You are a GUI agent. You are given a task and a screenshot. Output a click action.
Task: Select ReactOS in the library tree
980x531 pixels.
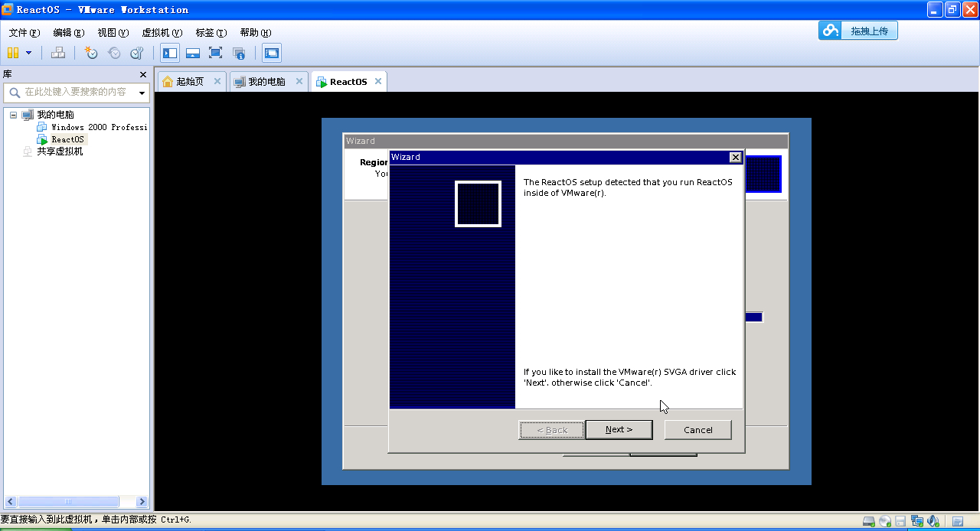coord(67,139)
